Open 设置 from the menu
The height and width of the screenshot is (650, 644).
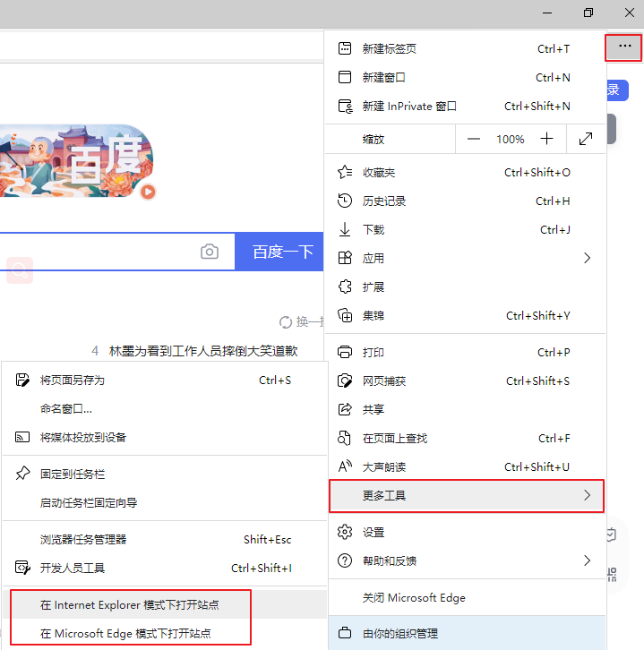465,532
